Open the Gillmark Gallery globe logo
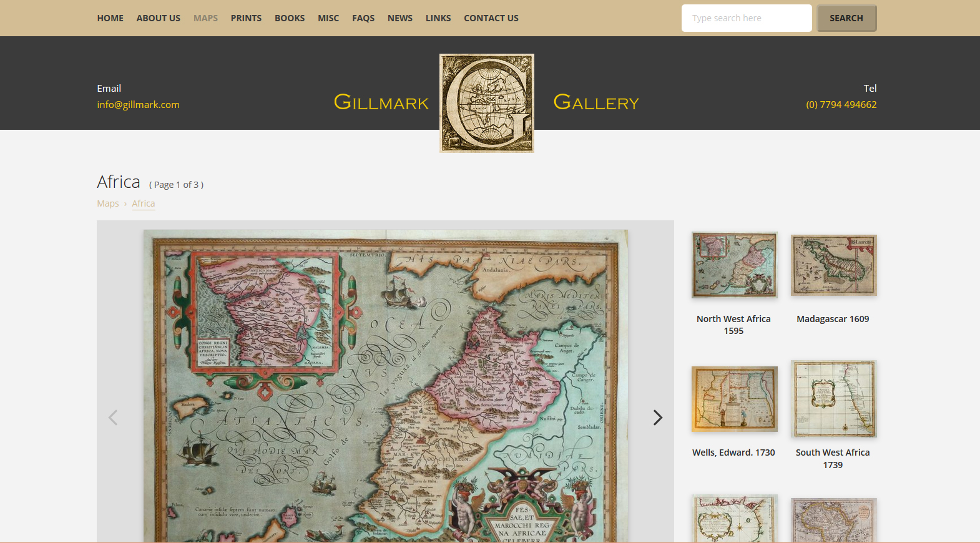 (487, 103)
